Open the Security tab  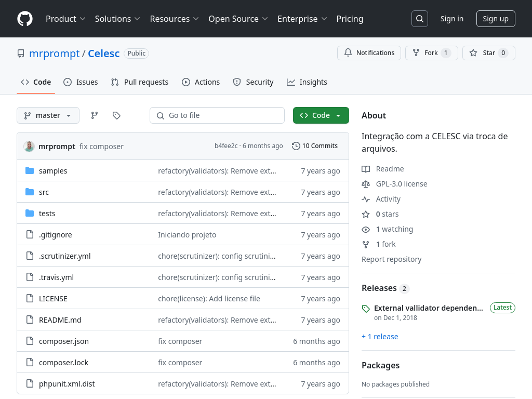click(x=253, y=82)
